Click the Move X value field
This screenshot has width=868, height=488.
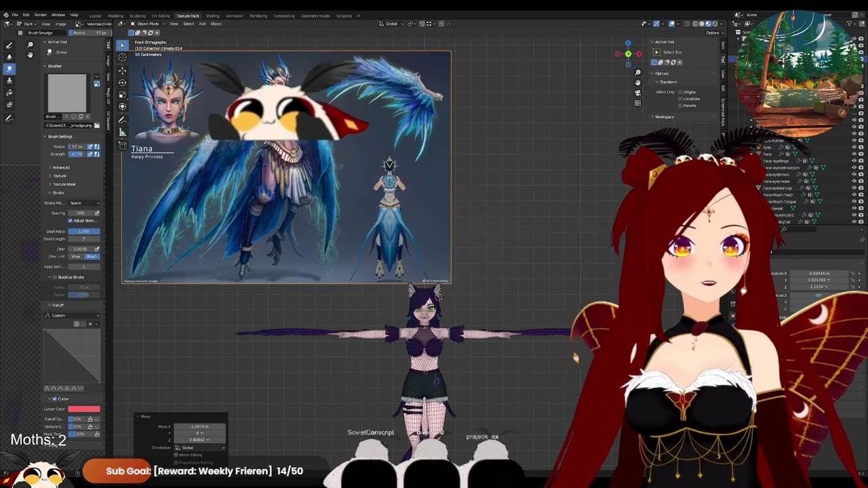click(x=199, y=426)
